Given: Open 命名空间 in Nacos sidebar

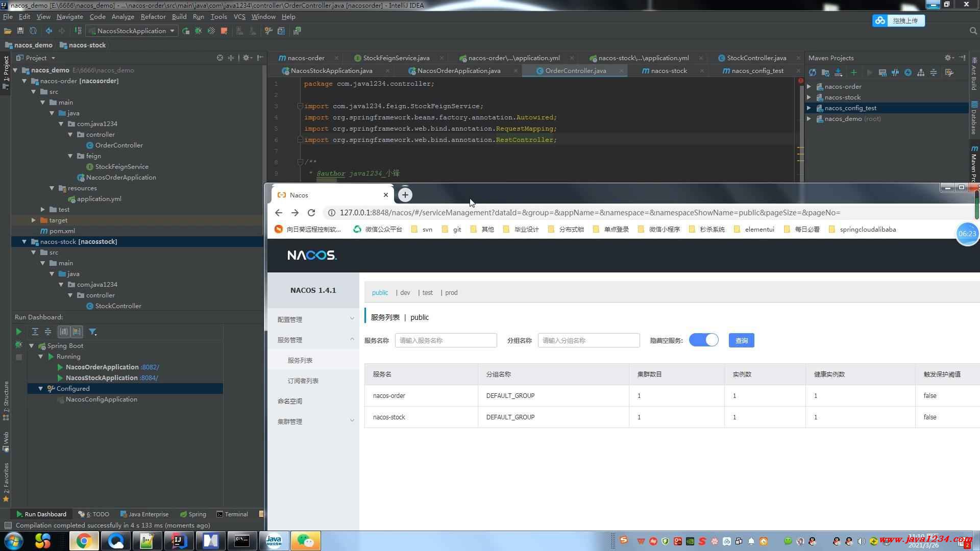Looking at the screenshot, I should (x=290, y=401).
